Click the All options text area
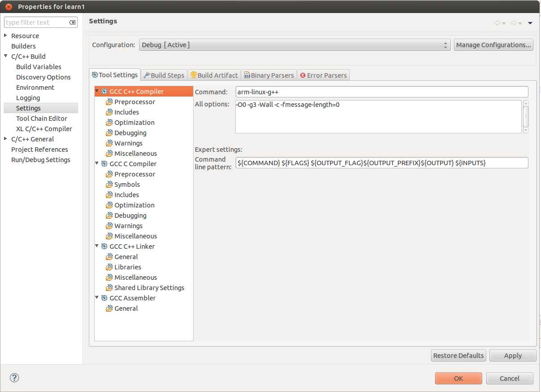Screen dimensions: 541x392 point(378,117)
